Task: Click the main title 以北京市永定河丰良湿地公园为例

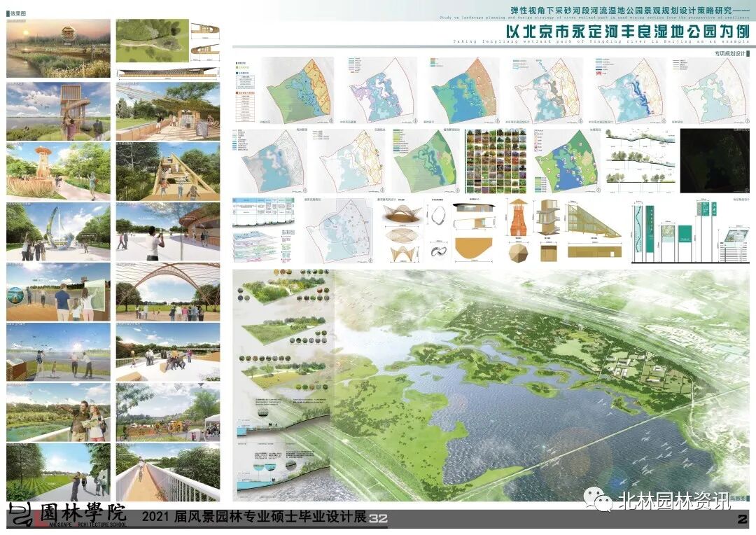Action: pyautogui.click(x=627, y=32)
